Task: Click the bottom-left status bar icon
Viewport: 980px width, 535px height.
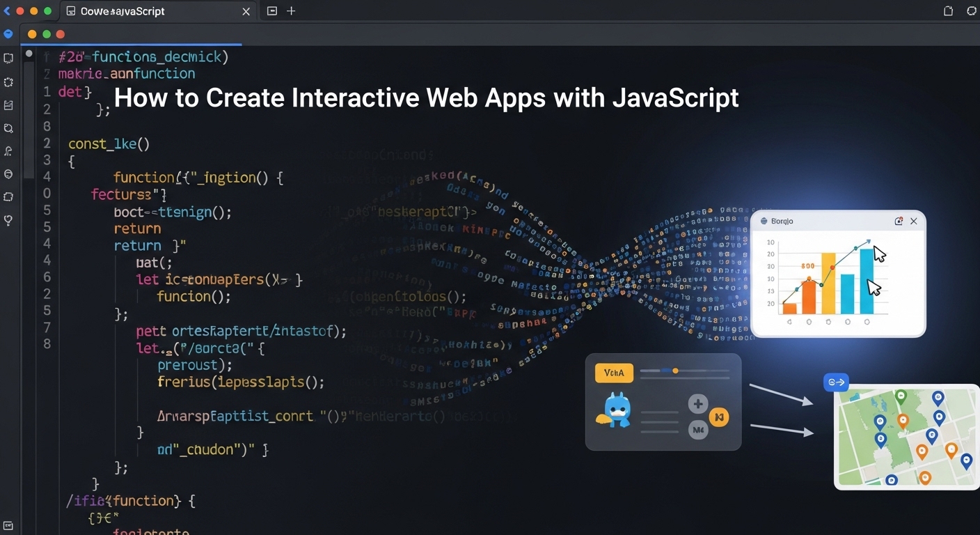Action: tap(8, 525)
